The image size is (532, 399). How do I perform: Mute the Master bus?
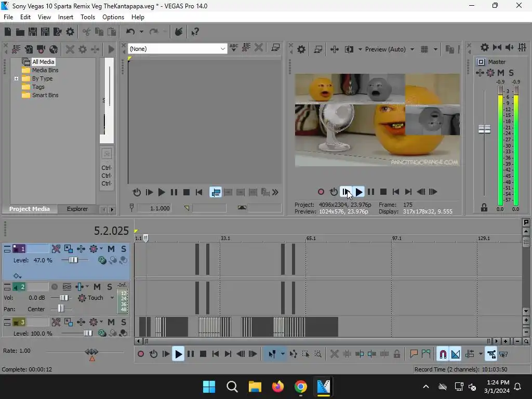[x=501, y=73]
